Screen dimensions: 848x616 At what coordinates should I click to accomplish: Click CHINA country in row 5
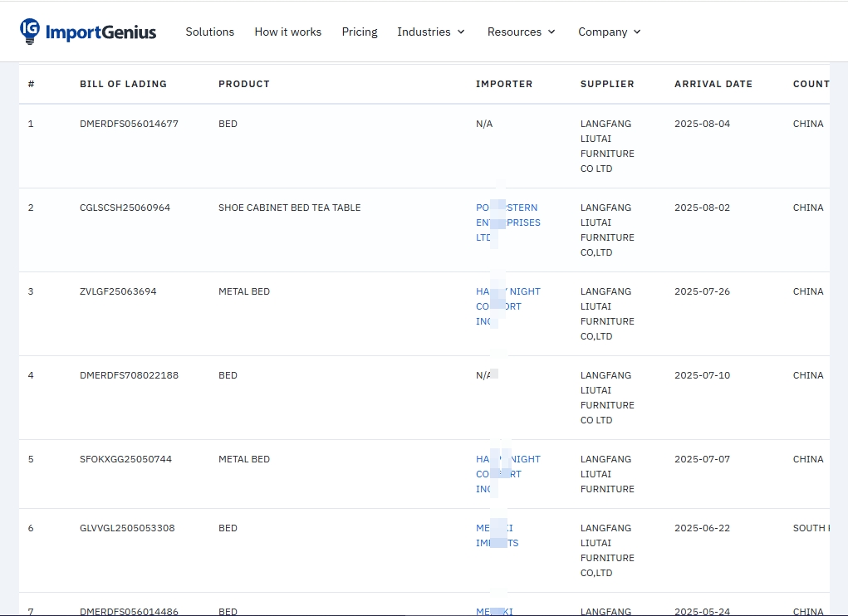point(808,459)
